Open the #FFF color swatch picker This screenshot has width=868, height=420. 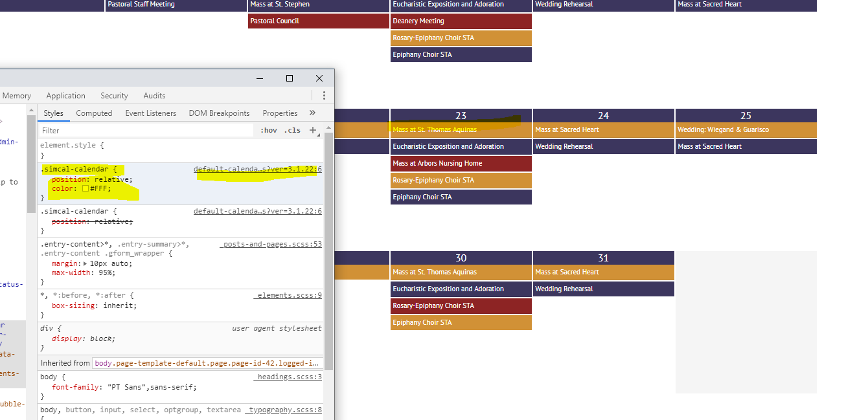tap(85, 189)
